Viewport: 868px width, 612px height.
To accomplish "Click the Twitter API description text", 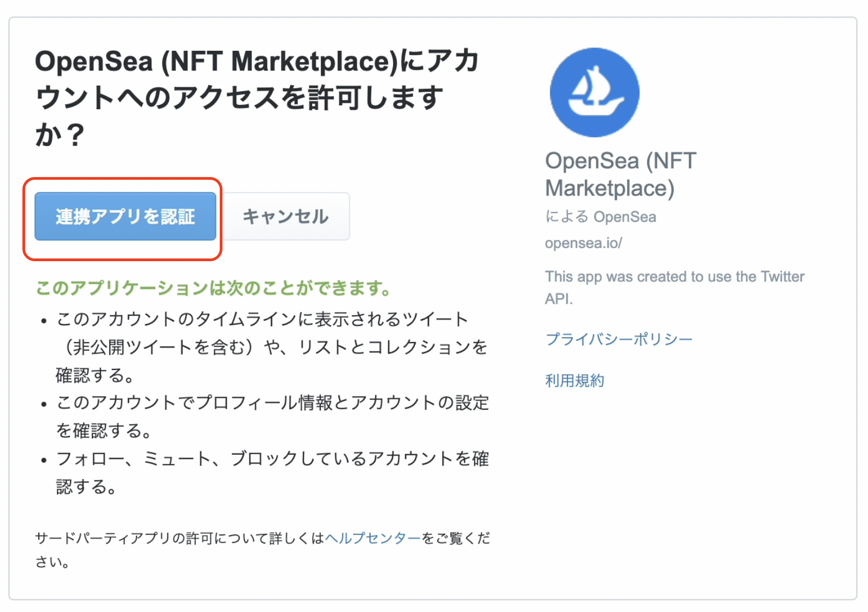I will (x=675, y=287).
